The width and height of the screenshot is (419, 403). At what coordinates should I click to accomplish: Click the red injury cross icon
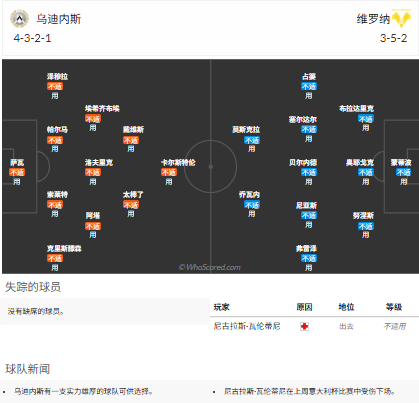pyautogui.click(x=304, y=326)
